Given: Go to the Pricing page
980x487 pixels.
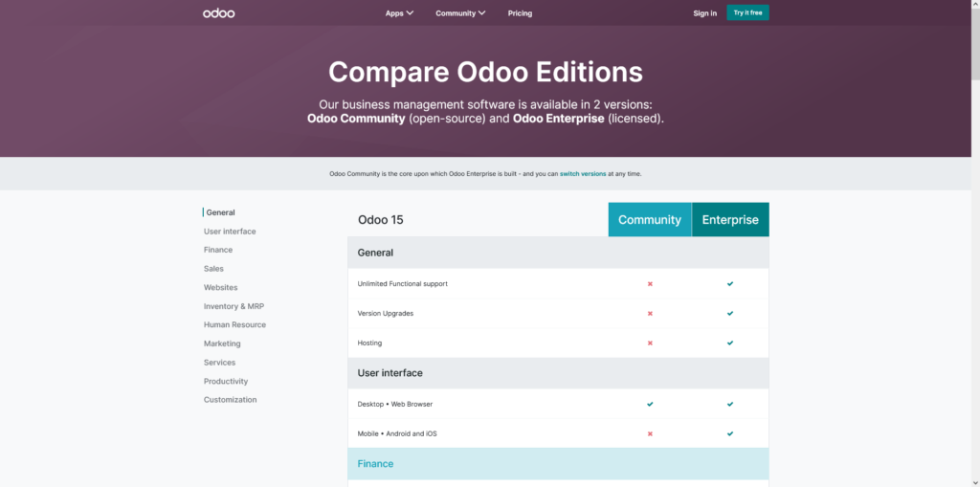Looking at the screenshot, I should coord(520,13).
